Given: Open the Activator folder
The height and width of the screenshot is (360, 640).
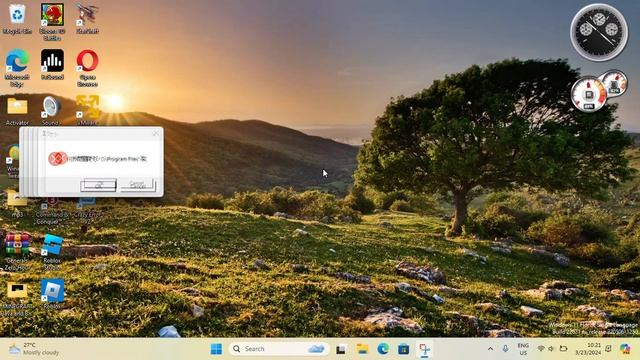Looking at the screenshot, I should point(17,110).
